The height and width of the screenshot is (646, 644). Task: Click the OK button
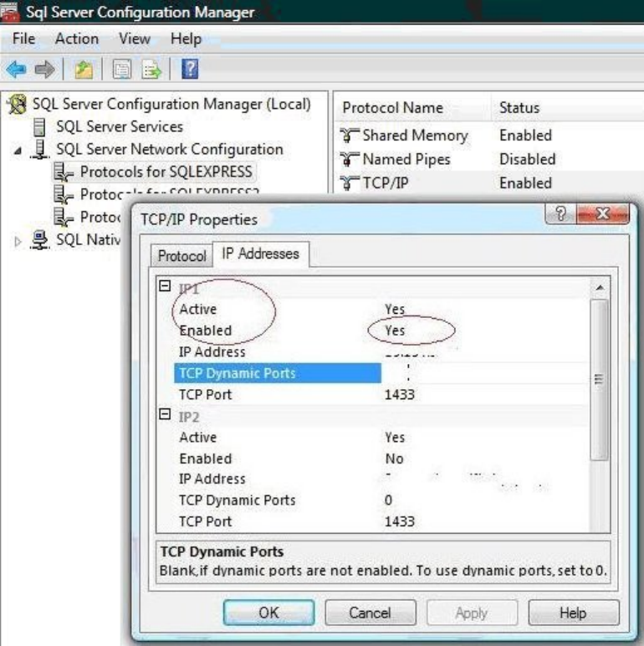click(x=268, y=613)
